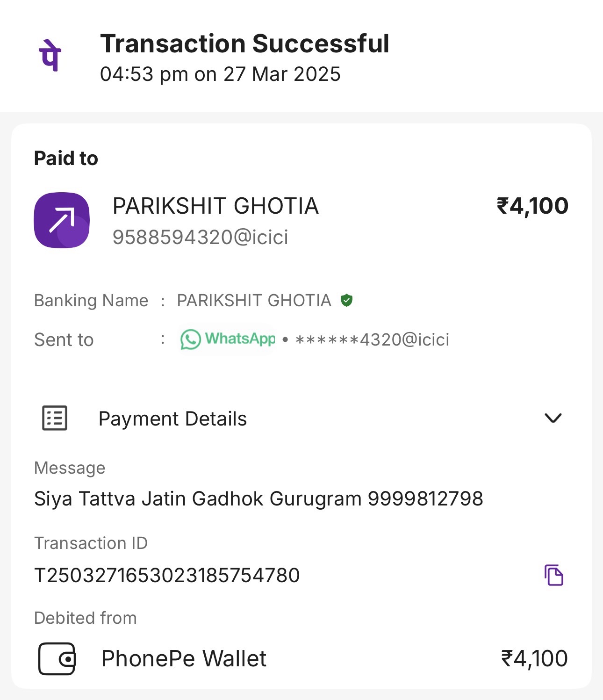Viewport: 603px width, 700px height.
Task: Click the ₹4,100 debited wallet amount
Action: (x=534, y=659)
